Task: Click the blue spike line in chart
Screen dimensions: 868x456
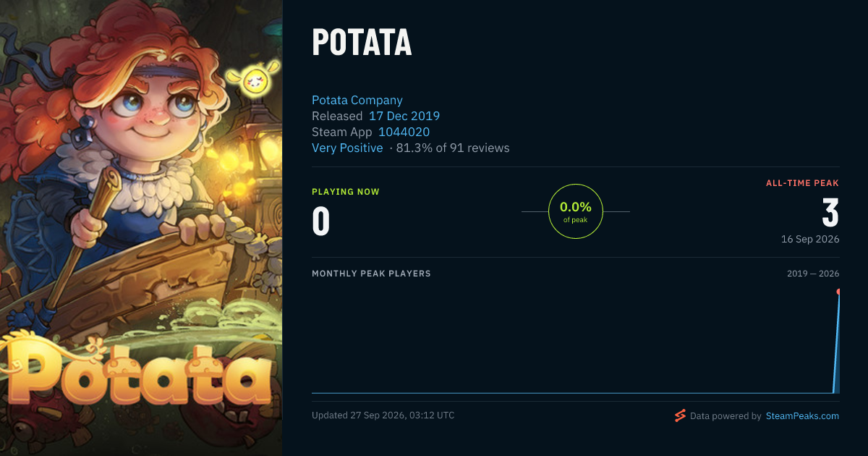Action: (x=836, y=344)
